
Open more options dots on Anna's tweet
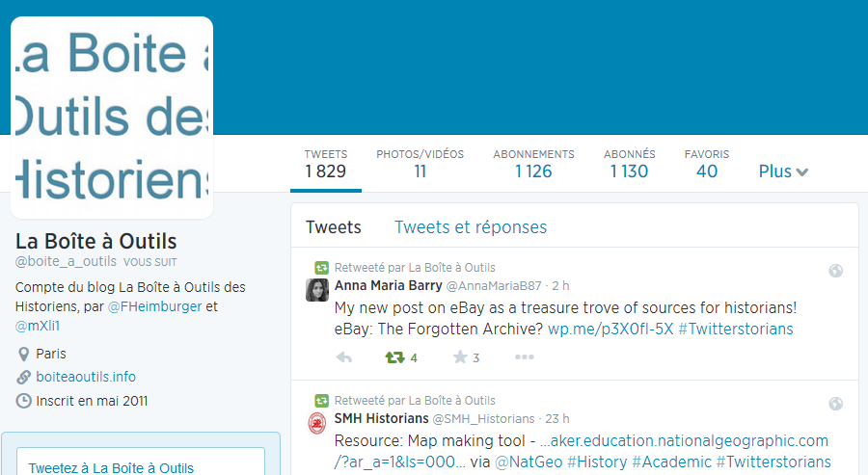524,357
